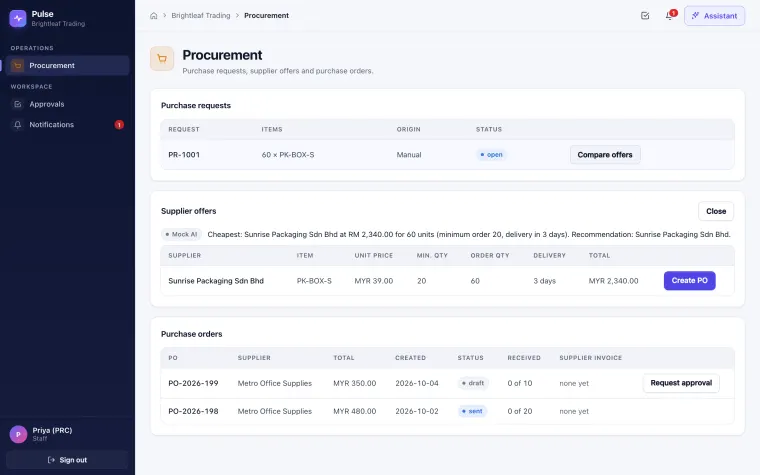Open the notifications bell in the header
The image size is (760, 475).
669,16
